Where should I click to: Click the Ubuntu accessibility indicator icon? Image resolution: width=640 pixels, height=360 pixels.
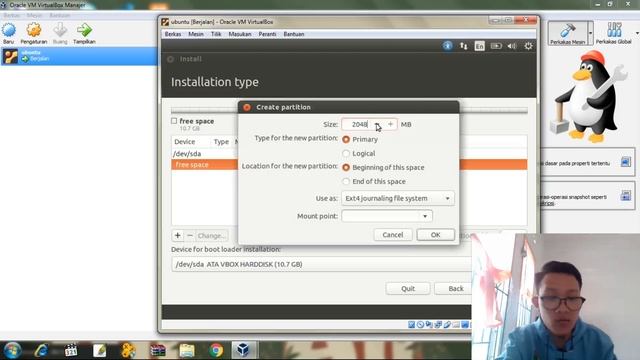coord(447,46)
